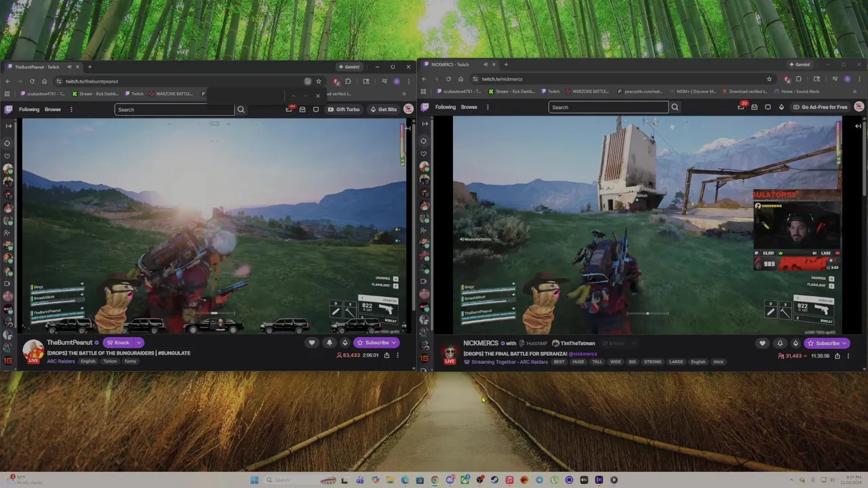Screen dimensions: 868x488
Task: Share NICKMERCS stream via share icon
Action: tap(837, 356)
